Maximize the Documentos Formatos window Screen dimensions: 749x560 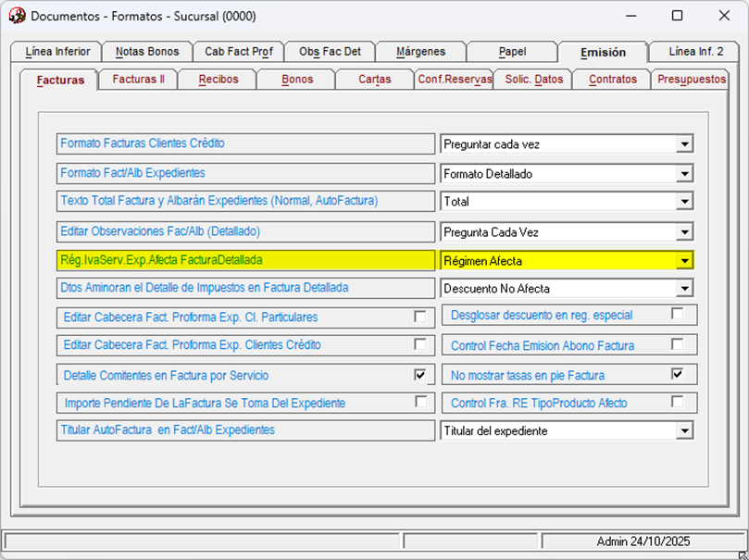tap(677, 16)
